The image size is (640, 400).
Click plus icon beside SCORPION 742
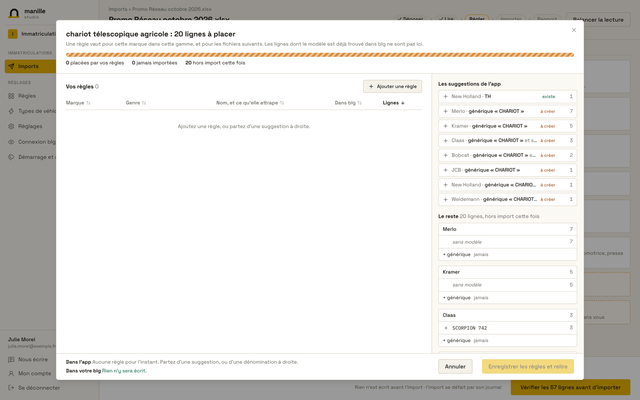(446, 328)
